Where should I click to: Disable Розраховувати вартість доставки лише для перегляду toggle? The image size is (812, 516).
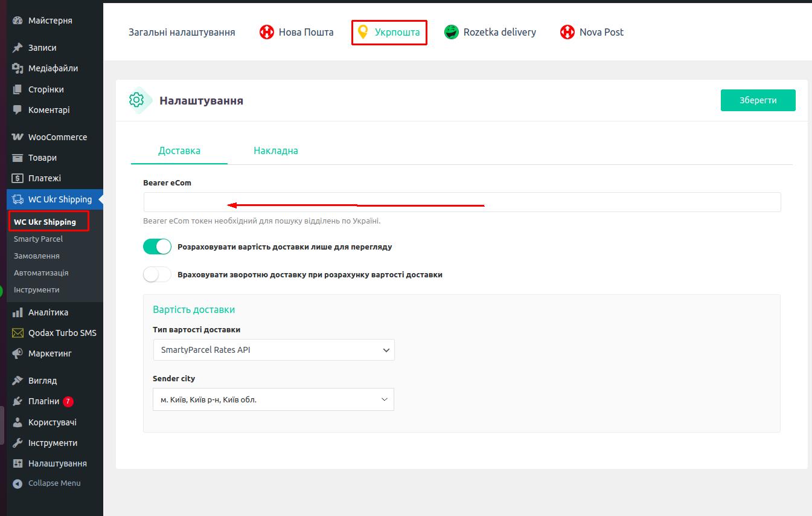point(158,247)
